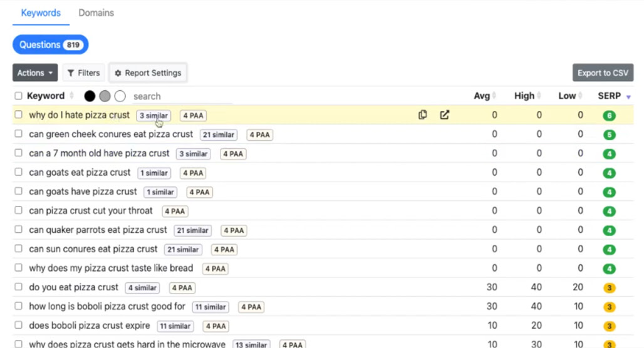Check 'can quaker parrots eat pizza crust' row
Viewport: 644px width, 348px height.
pos(18,230)
